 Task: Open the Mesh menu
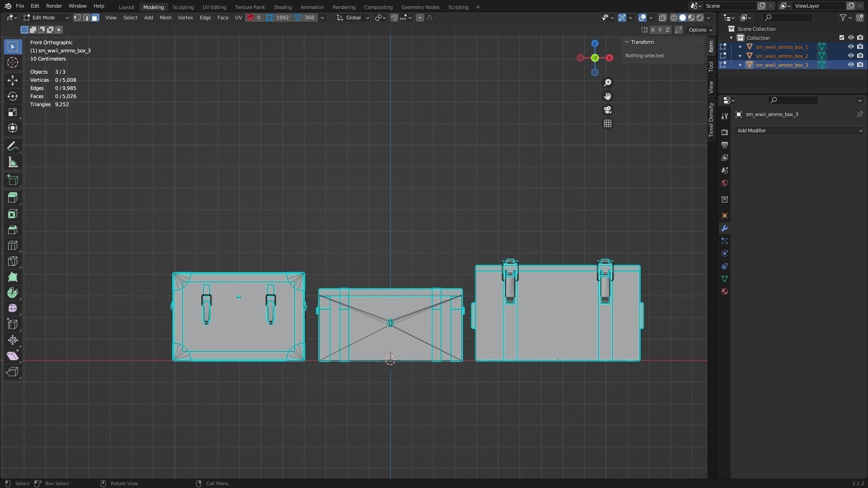[165, 18]
